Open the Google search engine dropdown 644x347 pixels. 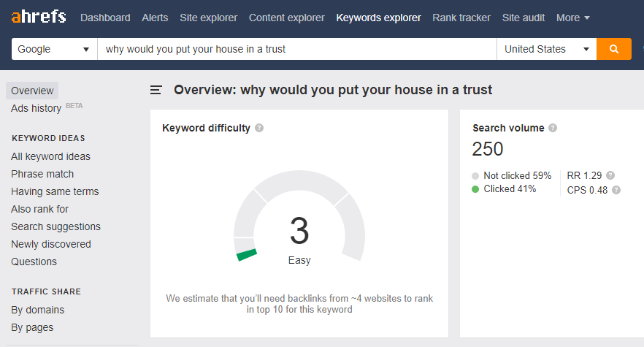pyautogui.click(x=54, y=49)
